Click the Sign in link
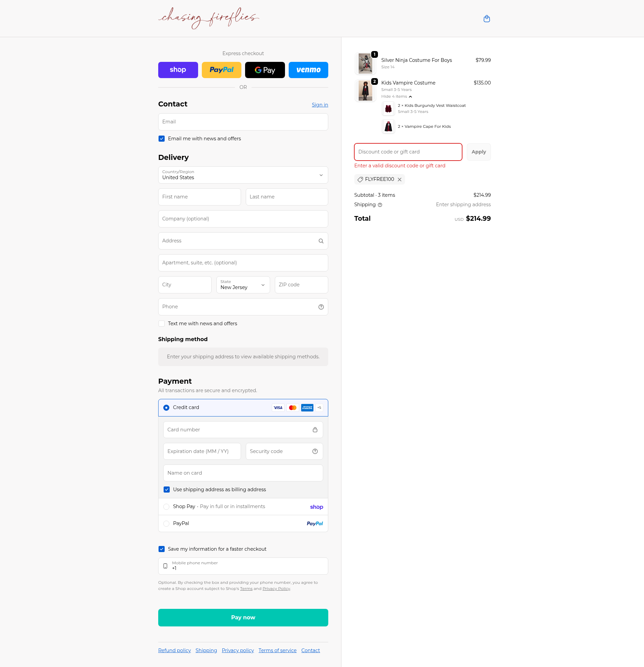The width and height of the screenshot is (644, 667). [x=319, y=105]
